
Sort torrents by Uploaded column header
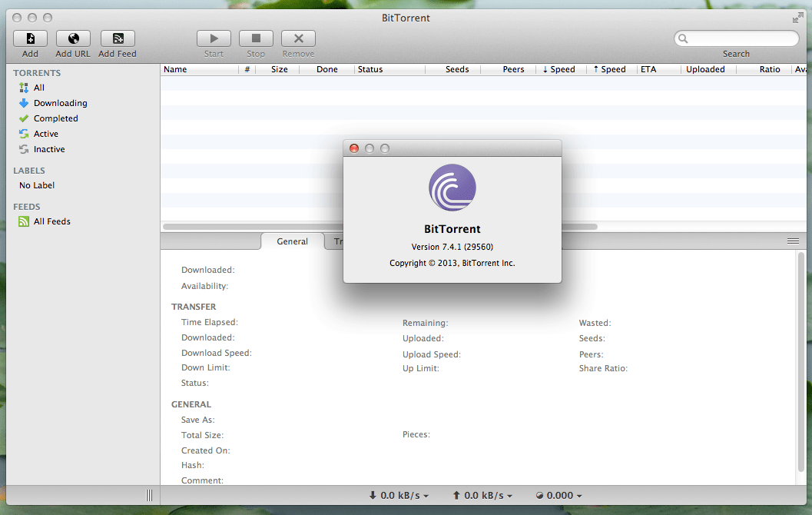point(708,69)
